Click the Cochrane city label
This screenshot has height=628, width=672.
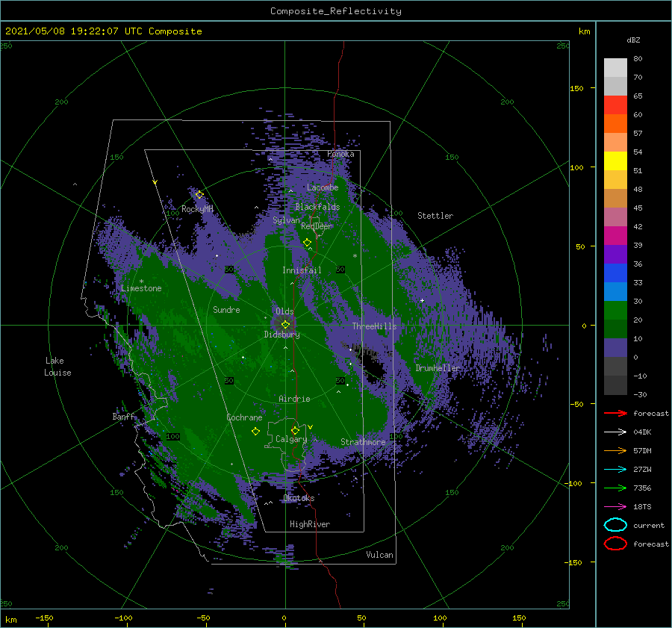coord(244,417)
